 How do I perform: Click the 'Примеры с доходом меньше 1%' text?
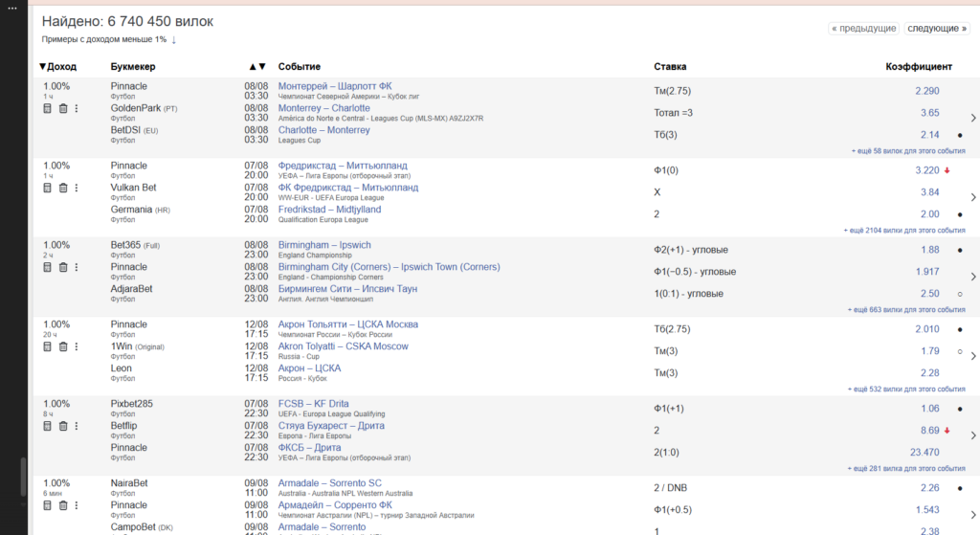[x=103, y=39]
